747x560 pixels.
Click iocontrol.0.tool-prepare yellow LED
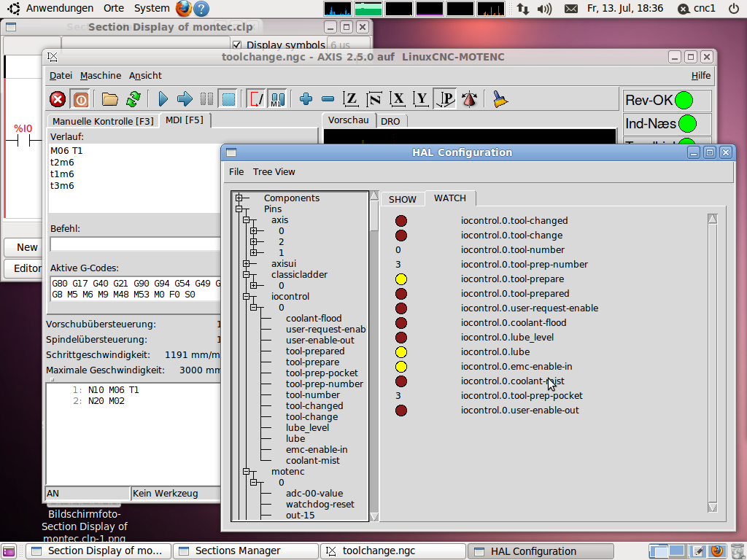click(x=401, y=279)
